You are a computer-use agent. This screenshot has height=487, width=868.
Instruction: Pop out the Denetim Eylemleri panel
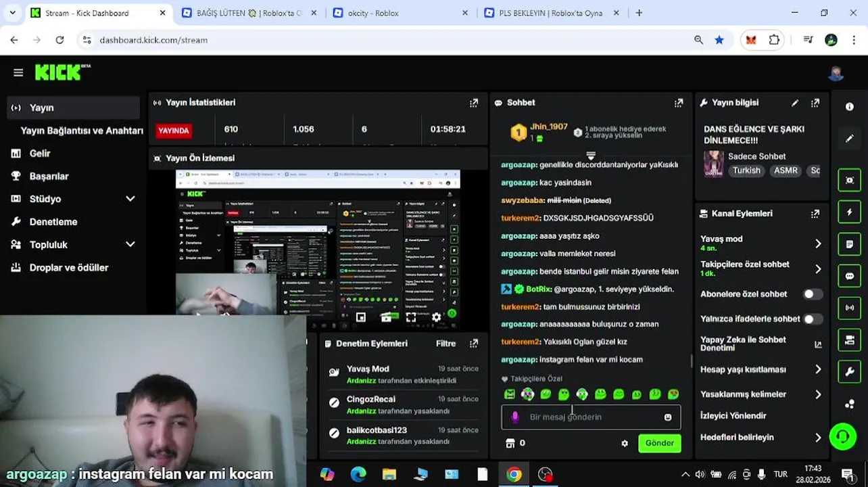click(x=474, y=344)
